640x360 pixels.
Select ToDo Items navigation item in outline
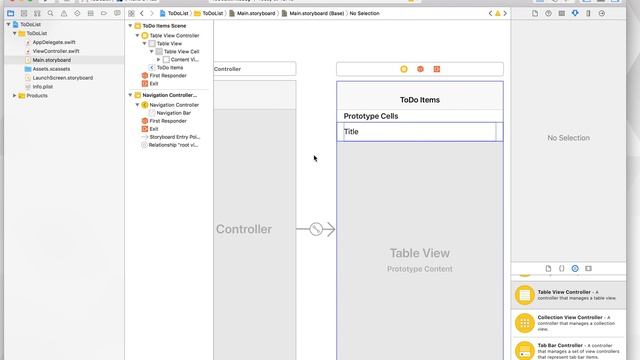click(x=169, y=67)
